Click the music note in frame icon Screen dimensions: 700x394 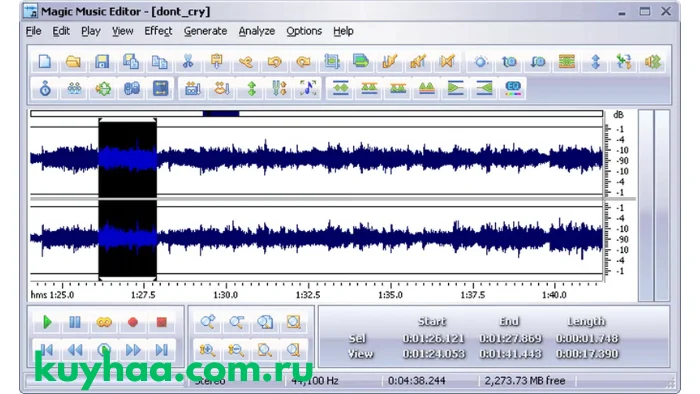[308, 88]
